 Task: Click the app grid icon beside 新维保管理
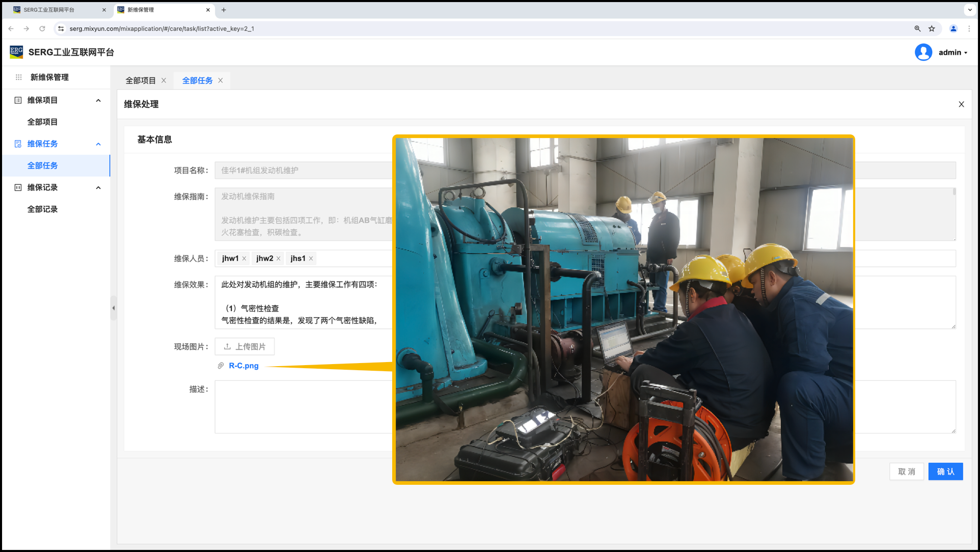tap(19, 77)
